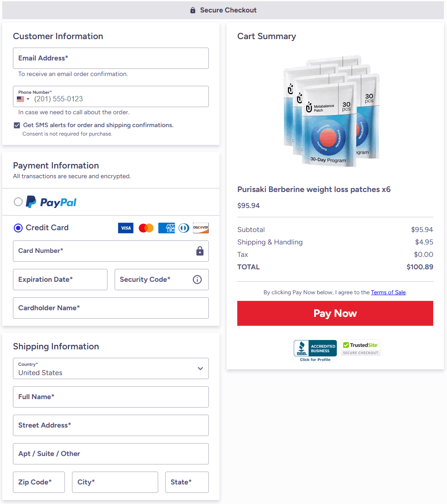447x504 pixels.
Task: Click the Discover card icon
Action: point(200,228)
